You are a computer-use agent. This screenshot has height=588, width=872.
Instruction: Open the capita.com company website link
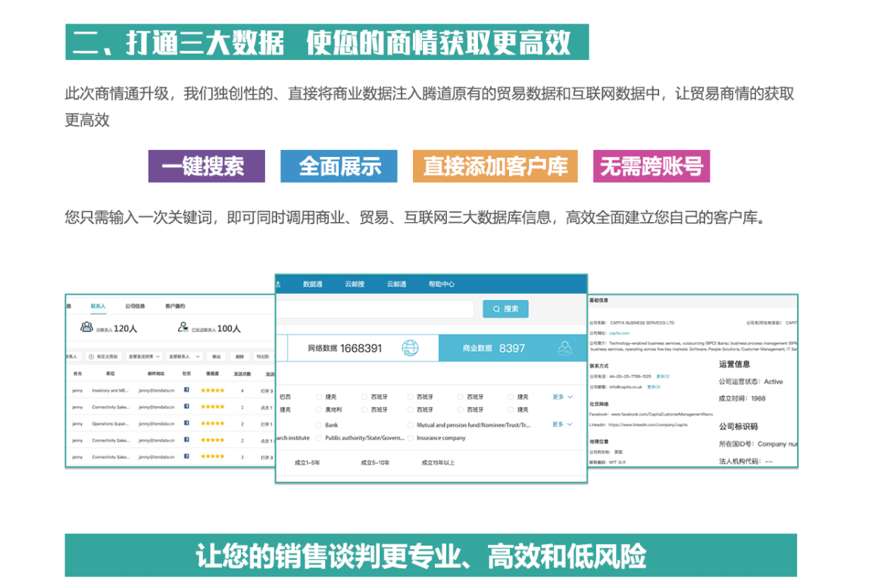click(620, 333)
